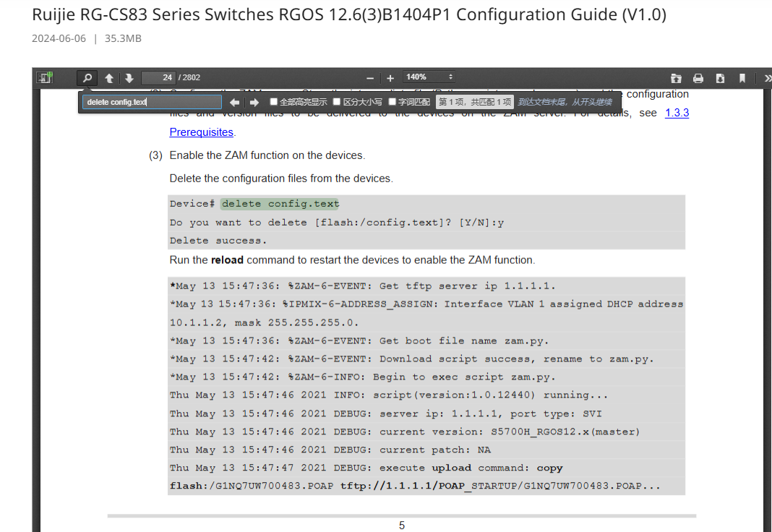
Task: Click 'Delete success.' output line
Action: click(x=218, y=241)
